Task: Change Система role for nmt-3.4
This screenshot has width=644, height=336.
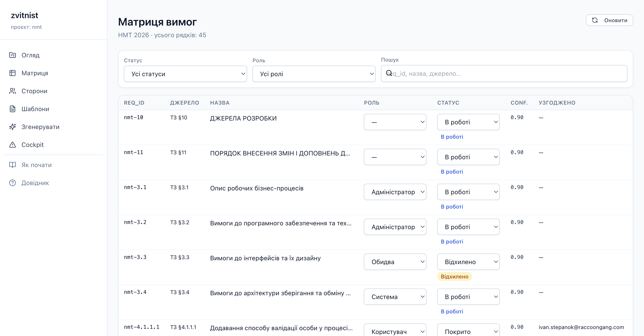Action: (395, 297)
